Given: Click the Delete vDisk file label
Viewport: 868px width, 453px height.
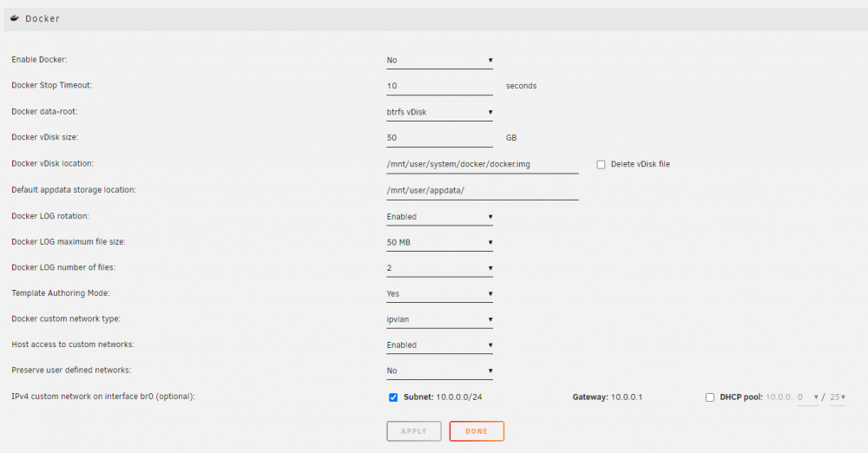Looking at the screenshot, I should tap(641, 165).
